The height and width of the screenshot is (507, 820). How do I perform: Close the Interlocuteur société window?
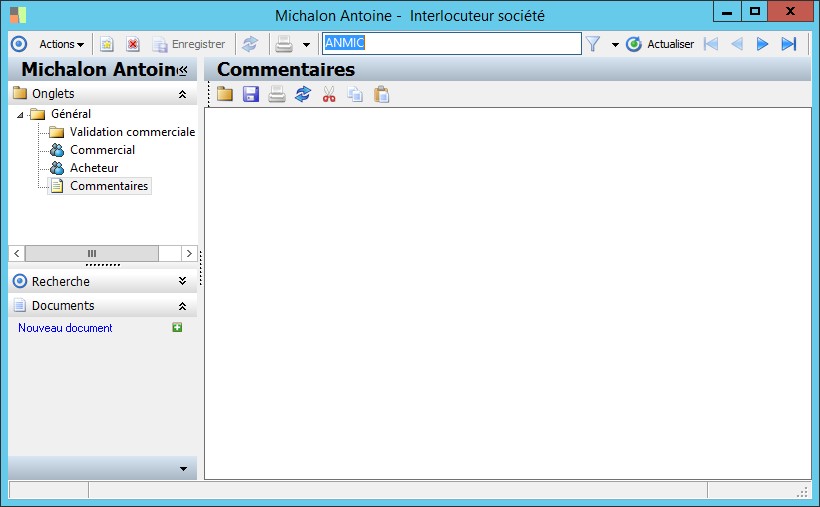tap(790, 12)
